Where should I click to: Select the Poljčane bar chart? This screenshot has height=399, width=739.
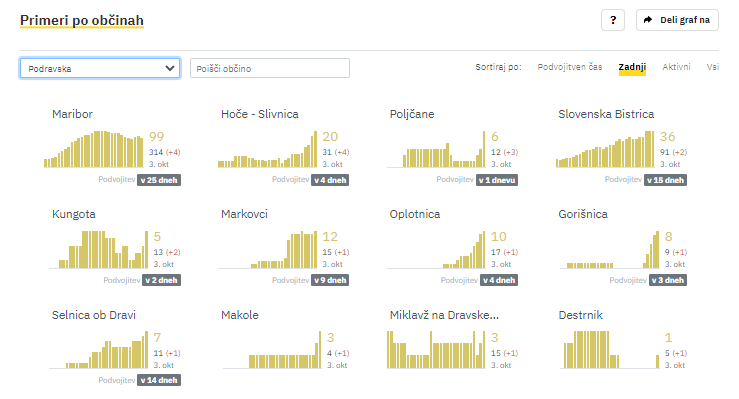click(x=436, y=149)
